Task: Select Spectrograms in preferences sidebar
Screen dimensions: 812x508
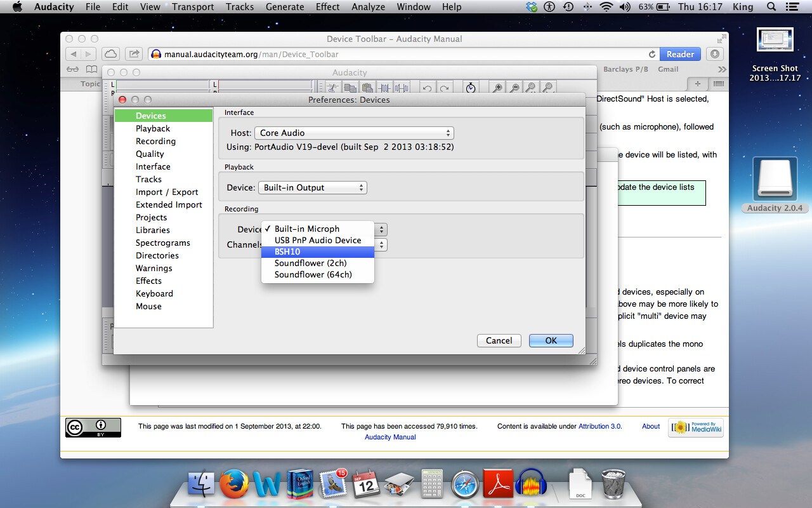Action: (164, 243)
